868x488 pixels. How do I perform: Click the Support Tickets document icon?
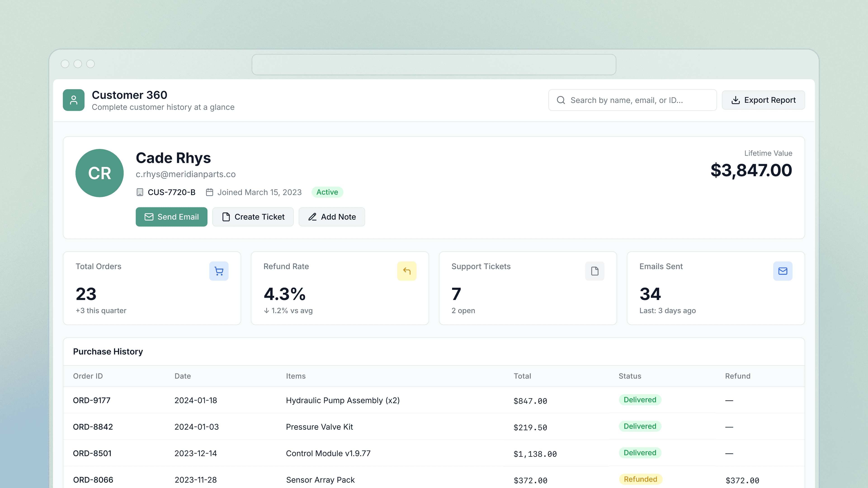595,271
